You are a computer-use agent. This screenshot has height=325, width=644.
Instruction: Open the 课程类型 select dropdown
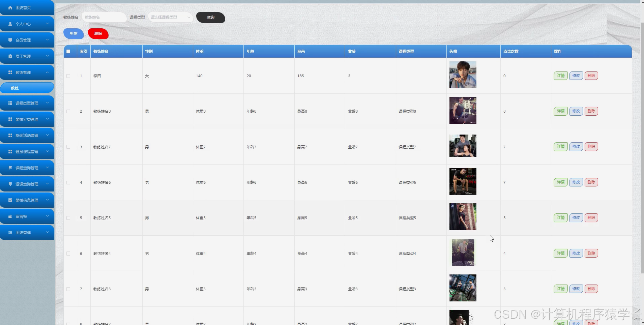[170, 17]
